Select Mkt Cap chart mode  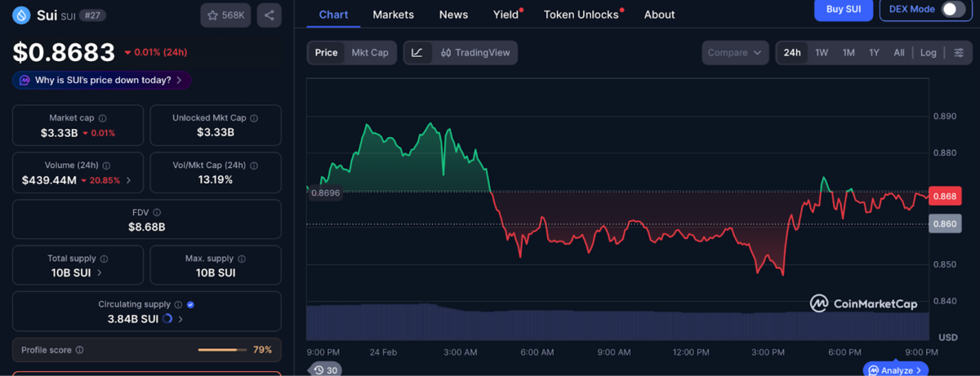pyautogui.click(x=370, y=52)
